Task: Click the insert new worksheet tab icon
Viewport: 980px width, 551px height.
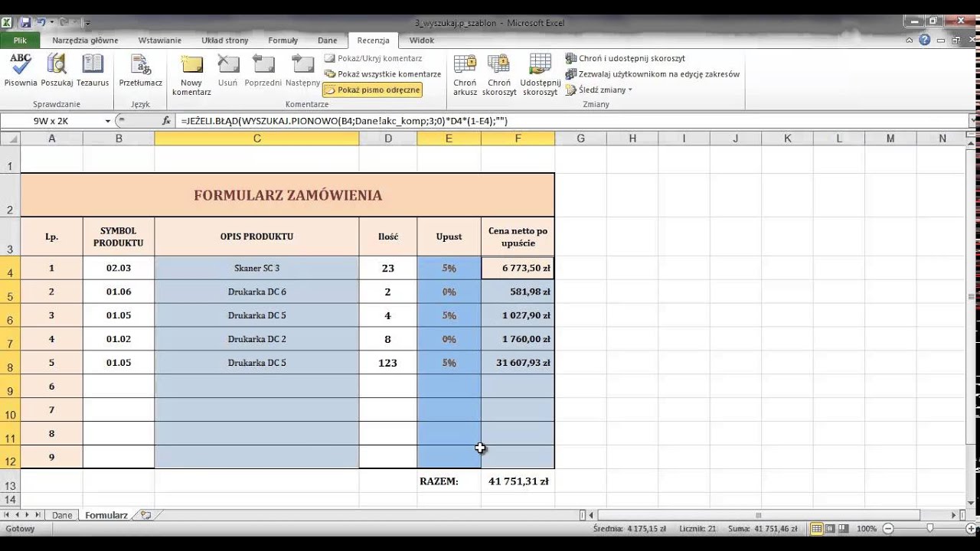Action: (145, 516)
